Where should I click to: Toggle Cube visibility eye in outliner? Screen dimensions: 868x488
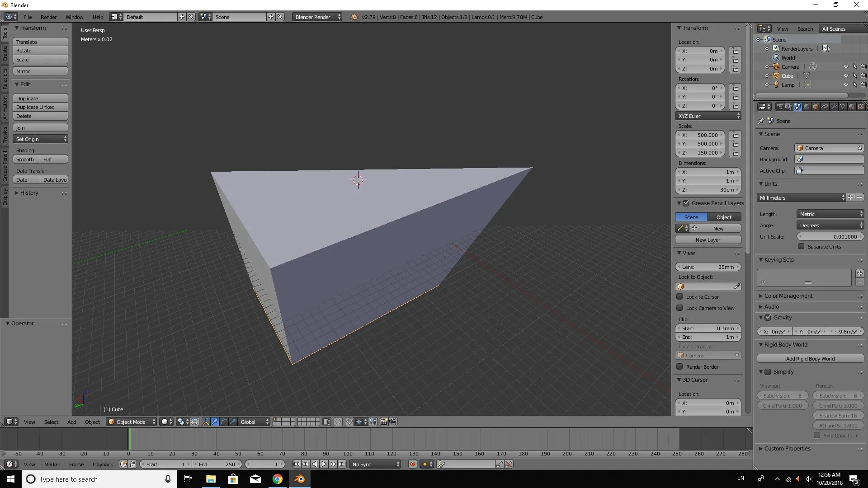(845, 76)
